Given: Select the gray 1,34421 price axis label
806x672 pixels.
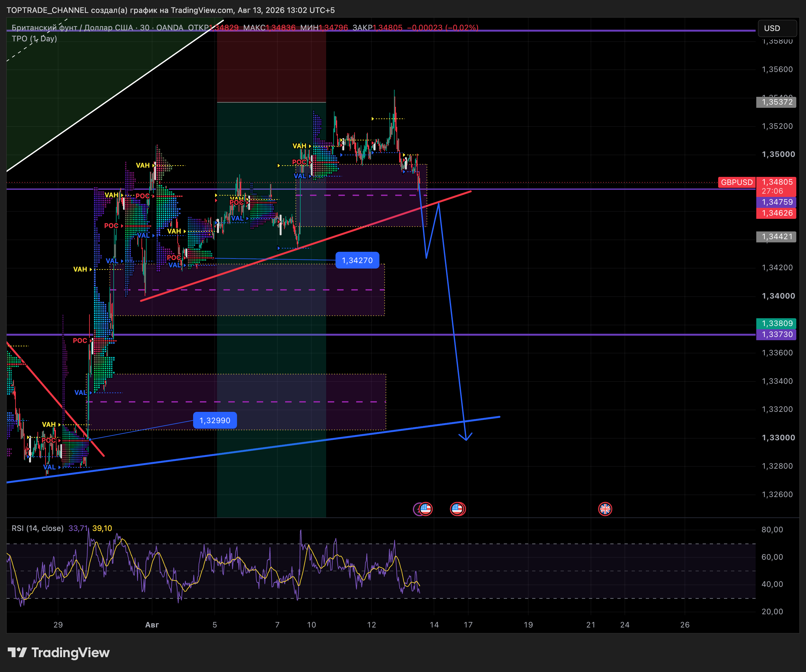Looking at the screenshot, I should point(777,237).
